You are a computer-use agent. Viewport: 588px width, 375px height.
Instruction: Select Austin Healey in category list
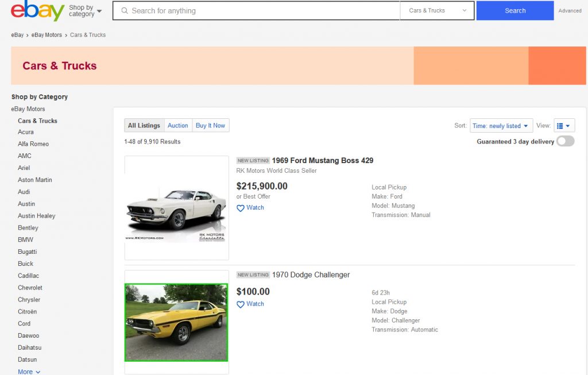point(36,216)
